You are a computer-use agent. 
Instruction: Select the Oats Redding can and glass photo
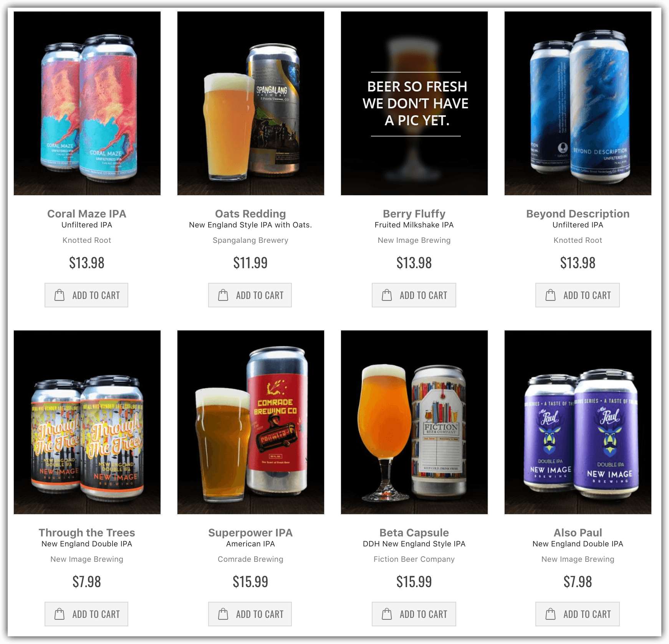(251, 103)
